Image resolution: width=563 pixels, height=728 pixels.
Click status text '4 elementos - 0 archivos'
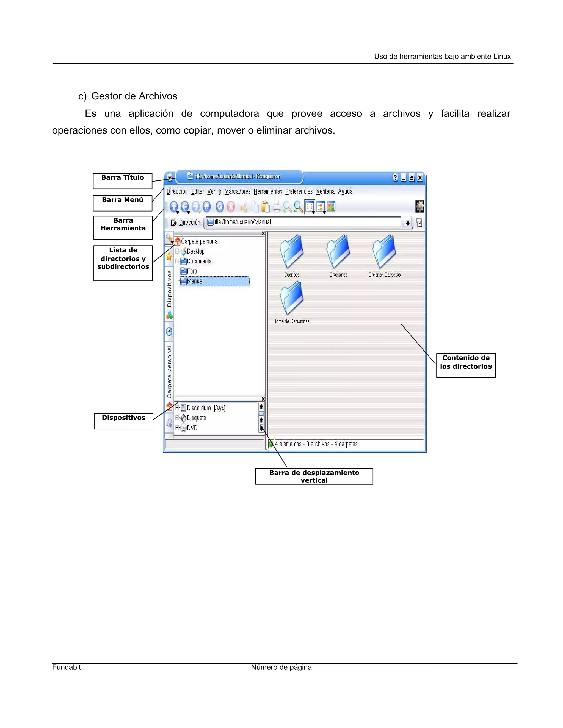coord(302,444)
